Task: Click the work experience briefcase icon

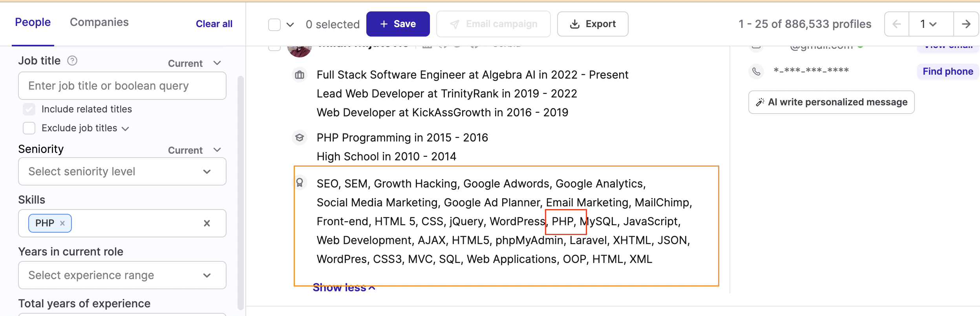Action: point(300,75)
